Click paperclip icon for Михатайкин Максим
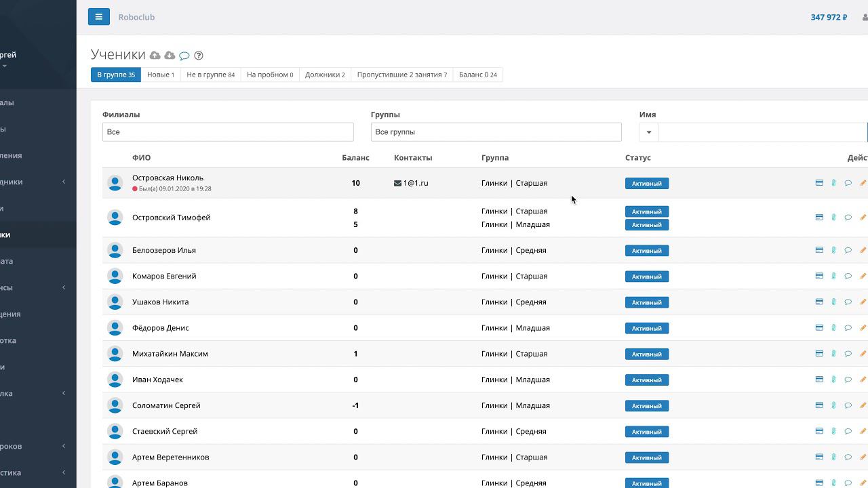This screenshot has height=488, width=868. click(x=833, y=354)
